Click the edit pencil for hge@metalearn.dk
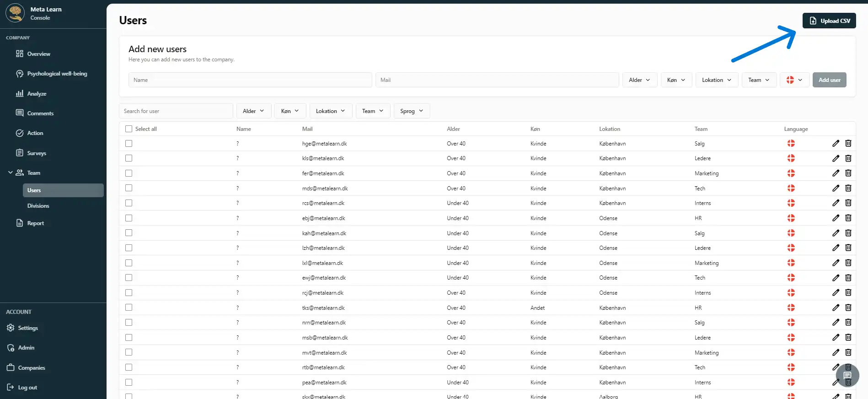Image resolution: width=868 pixels, height=399 pixels. click(x=836, y=143)
